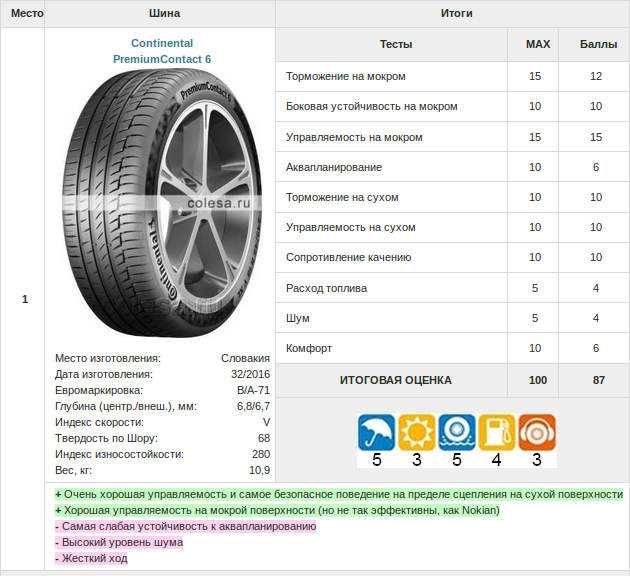
Task: Select the Торможение на мокром row
Action: (453, 76)
